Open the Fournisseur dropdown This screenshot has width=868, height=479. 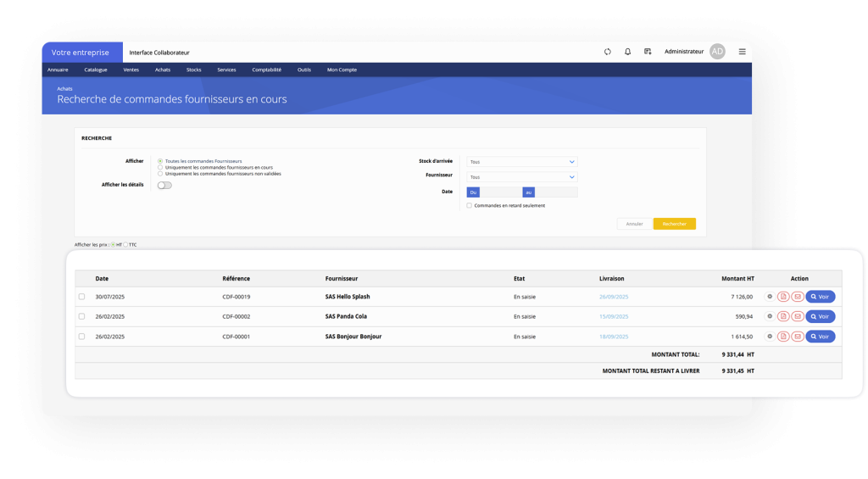coord(521,176)
